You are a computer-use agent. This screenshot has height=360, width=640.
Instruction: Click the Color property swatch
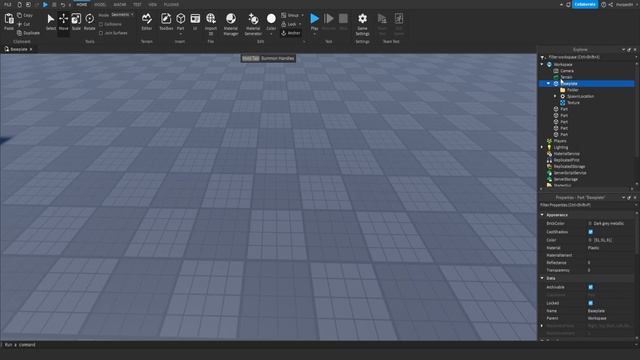(590, 240)
